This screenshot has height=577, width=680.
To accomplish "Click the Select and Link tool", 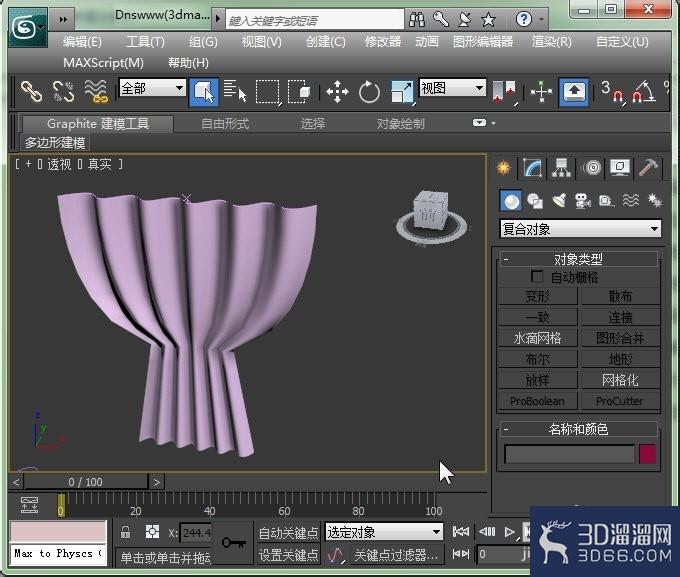I will pyautogui.click(x=31, y=91).
